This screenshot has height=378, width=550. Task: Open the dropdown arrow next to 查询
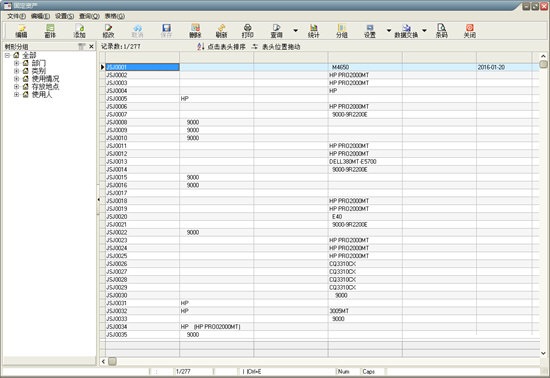coord(295,31)
